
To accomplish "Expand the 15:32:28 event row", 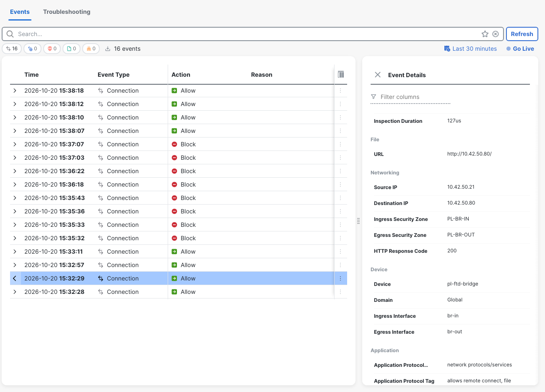I will click(15, 292).
